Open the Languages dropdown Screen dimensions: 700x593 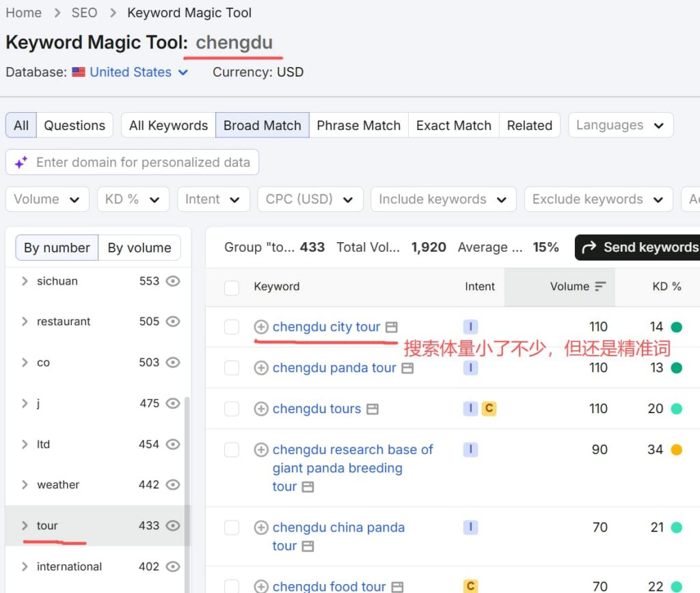(x=621, y=125)
